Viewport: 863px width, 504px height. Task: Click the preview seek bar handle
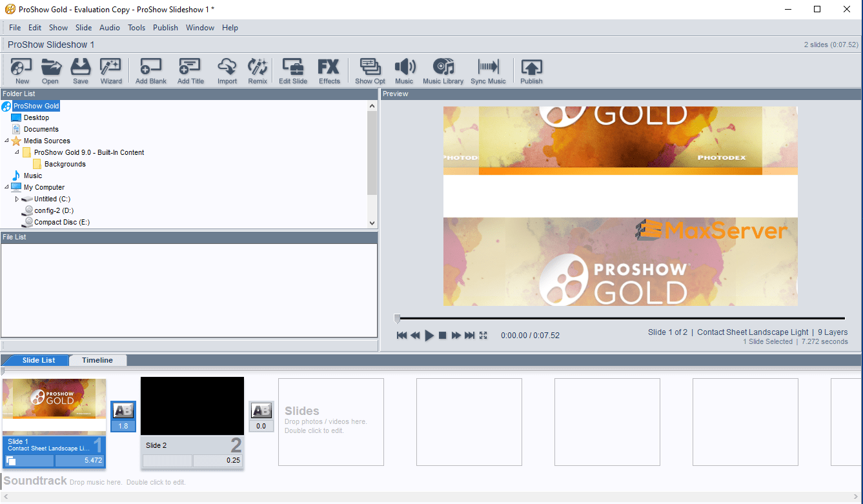tap(397, 318)
